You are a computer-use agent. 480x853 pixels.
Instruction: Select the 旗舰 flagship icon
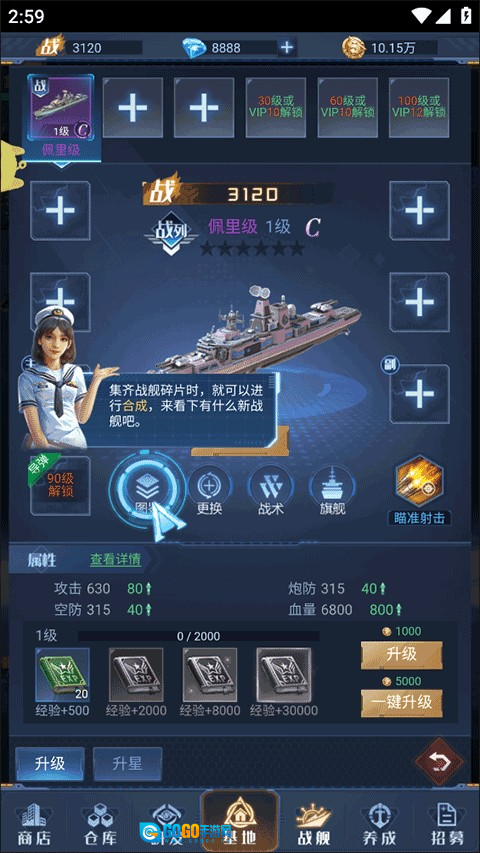(333, 491)
